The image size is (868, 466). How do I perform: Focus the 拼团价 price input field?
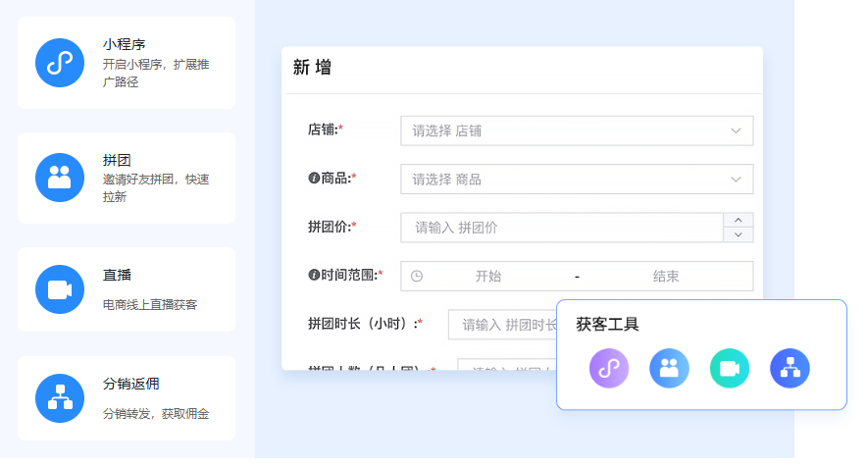point(562,228)
